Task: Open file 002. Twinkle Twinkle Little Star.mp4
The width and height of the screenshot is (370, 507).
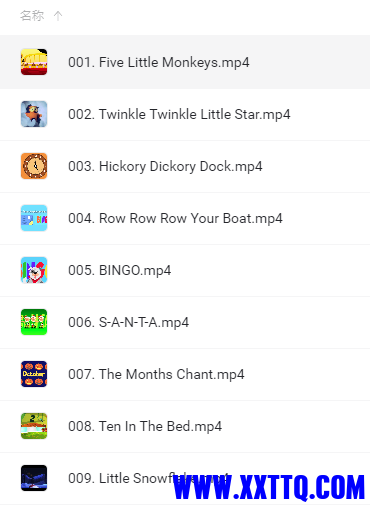Action: [179, 114]
